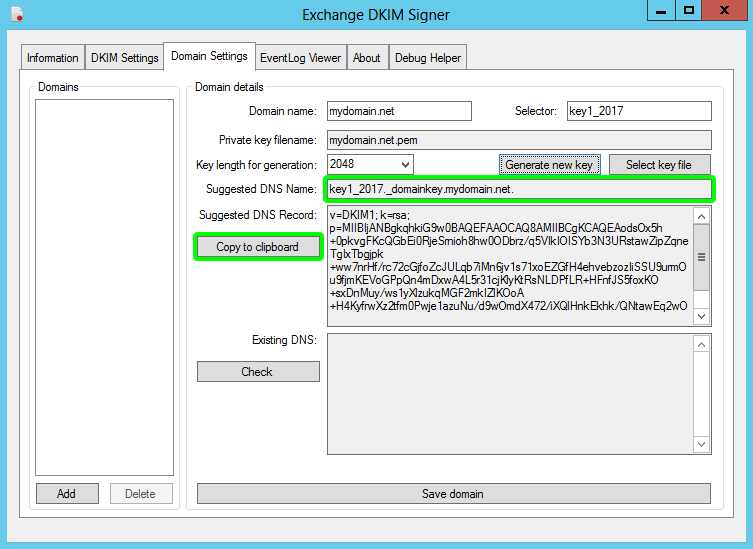Click the Suggested DNS Name field
The image size is (753, 549).
click(519, 189)
